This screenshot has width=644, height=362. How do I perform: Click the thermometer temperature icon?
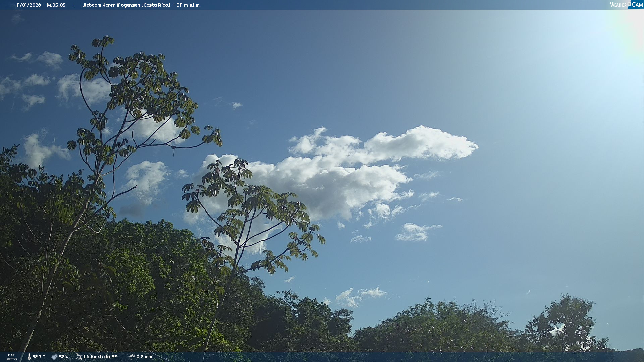coord(29,357)
